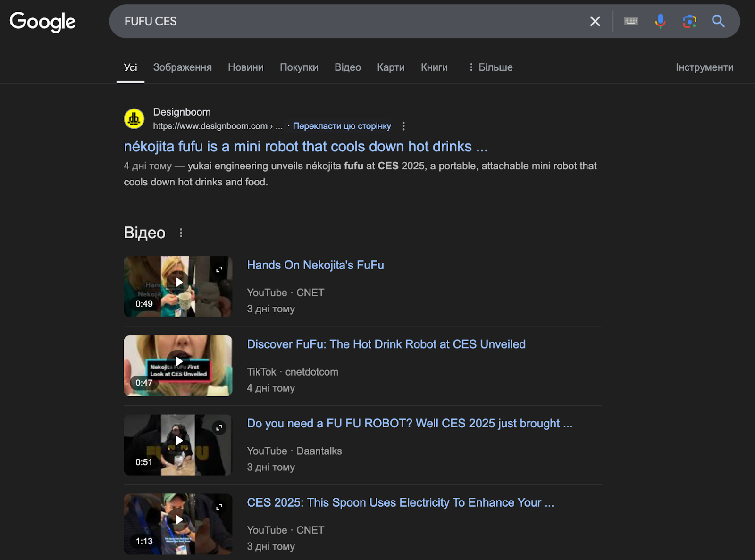Screen dimensions: 755x560
Task: Start voice search with microphone icon
Action: pyautogui.click(x=660, y=21)
